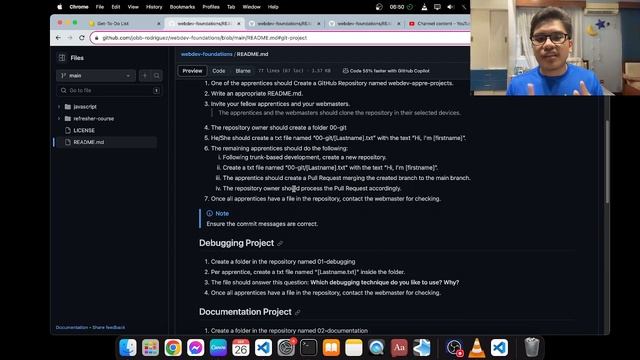Open Books from the dock
640x360 pixels.
(331, 348)
